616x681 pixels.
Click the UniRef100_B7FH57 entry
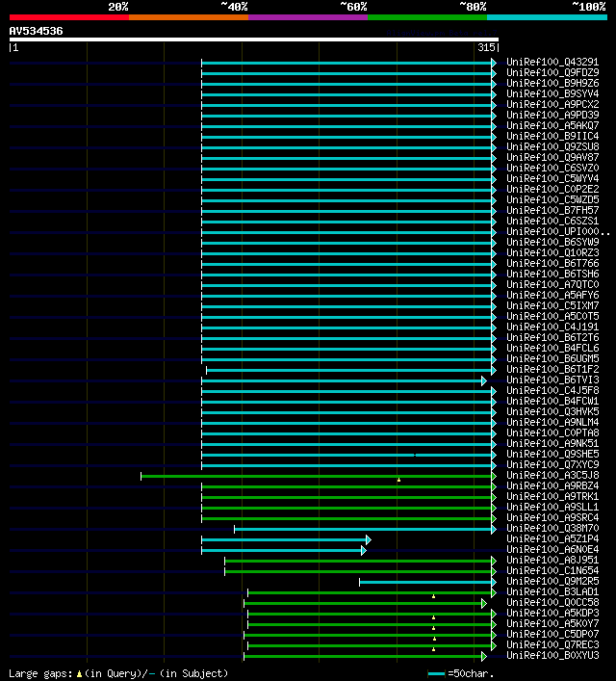(x=552, y=210)
